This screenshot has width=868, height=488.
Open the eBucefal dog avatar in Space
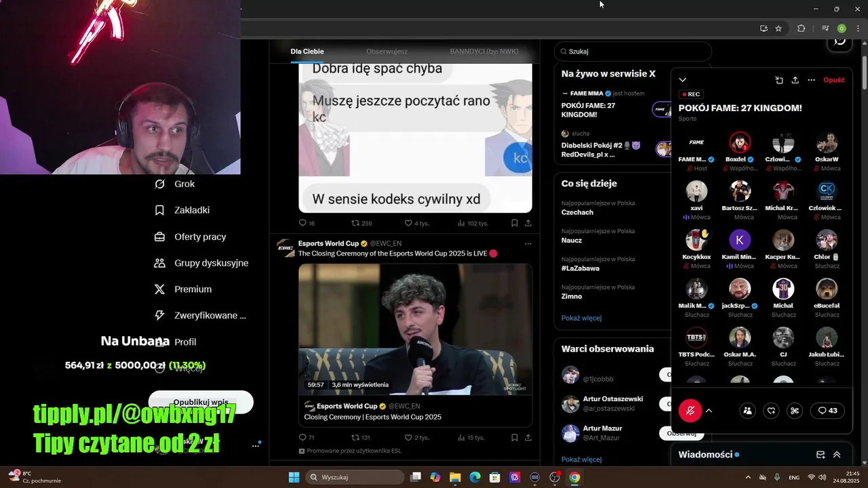click(x=827, y=289)
